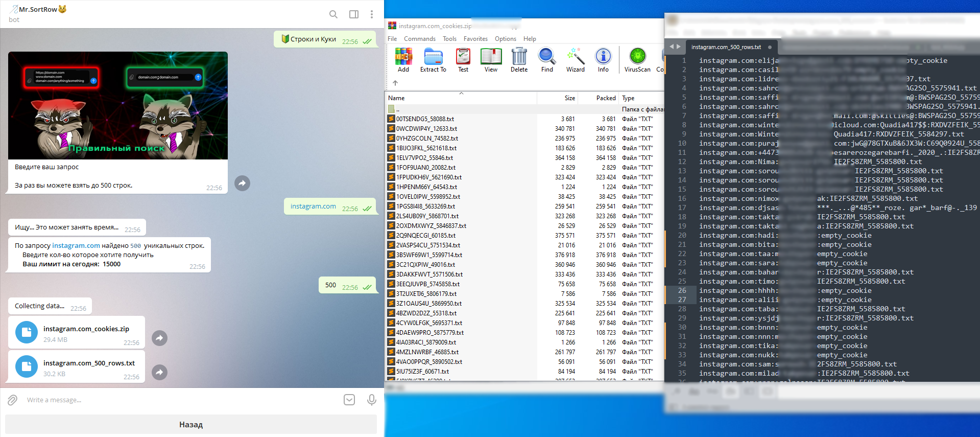Start VirusScan in WinRAR toolbar
Screen dimensions: 980x437
tap(637, 60)
